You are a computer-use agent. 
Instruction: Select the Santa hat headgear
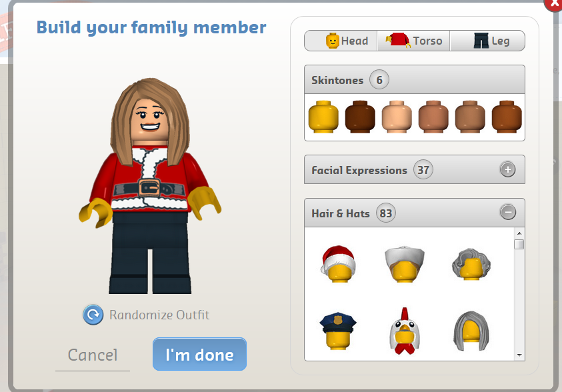pyautogui.click(x=338, y=264)
